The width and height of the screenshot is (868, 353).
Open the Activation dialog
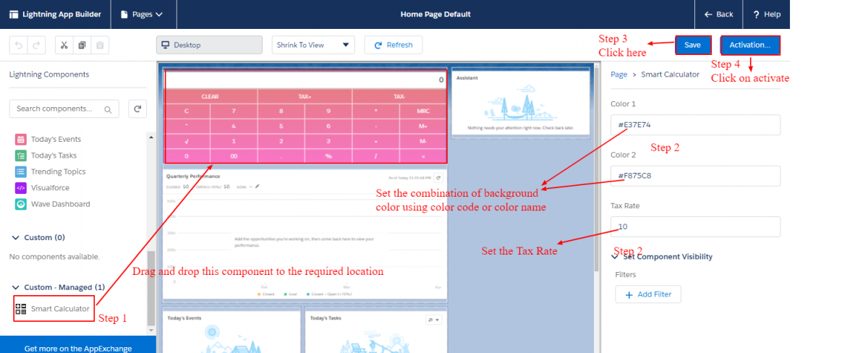750,45
